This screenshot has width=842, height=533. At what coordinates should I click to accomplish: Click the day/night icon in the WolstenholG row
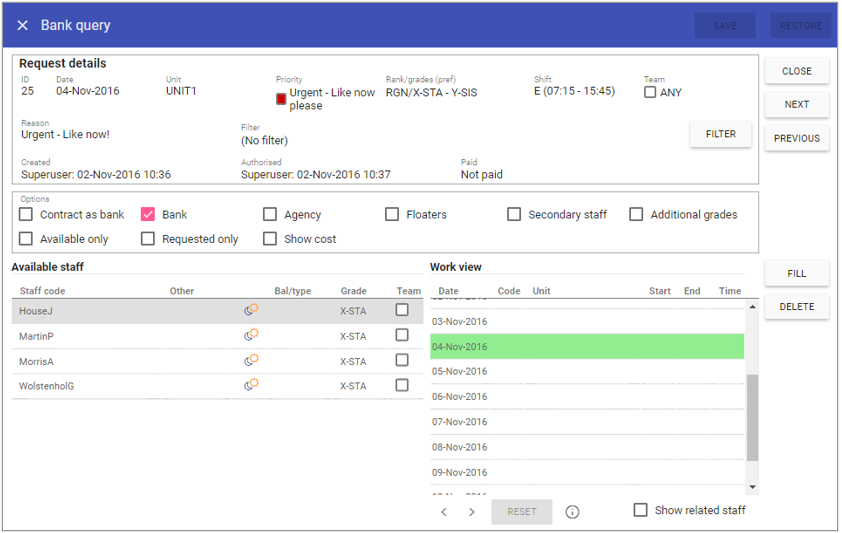click(x=251, y=385)
